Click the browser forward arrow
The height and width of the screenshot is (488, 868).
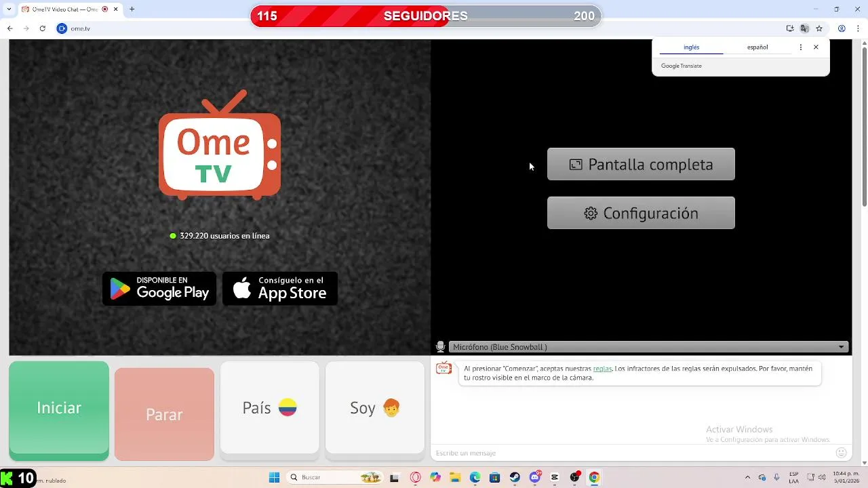(x=26, y=28)
